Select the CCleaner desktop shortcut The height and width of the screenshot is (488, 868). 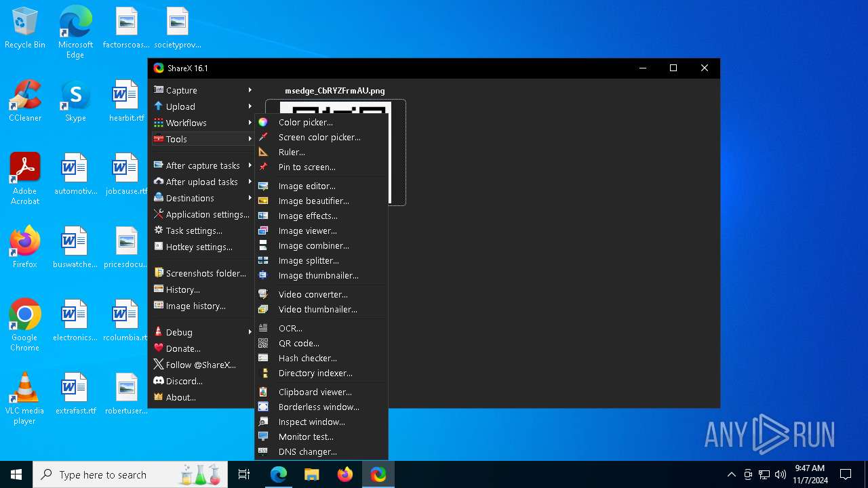tap(25, 102)
